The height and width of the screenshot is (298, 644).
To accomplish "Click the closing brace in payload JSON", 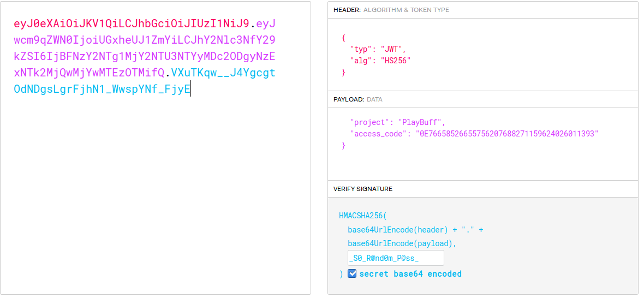I will coord(343,146).
